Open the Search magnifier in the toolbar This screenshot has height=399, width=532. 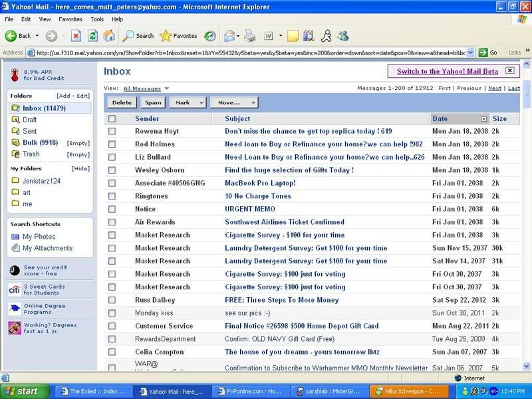click(138, 36)
